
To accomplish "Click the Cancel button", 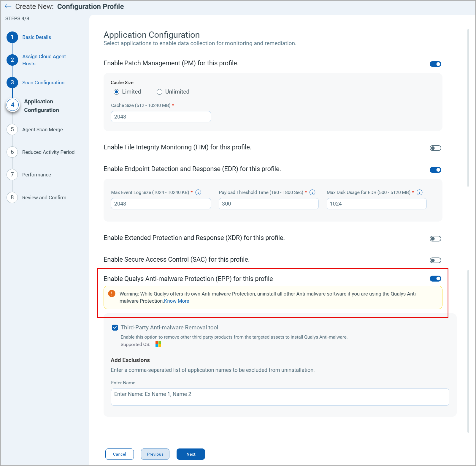I will pos(120,454).
